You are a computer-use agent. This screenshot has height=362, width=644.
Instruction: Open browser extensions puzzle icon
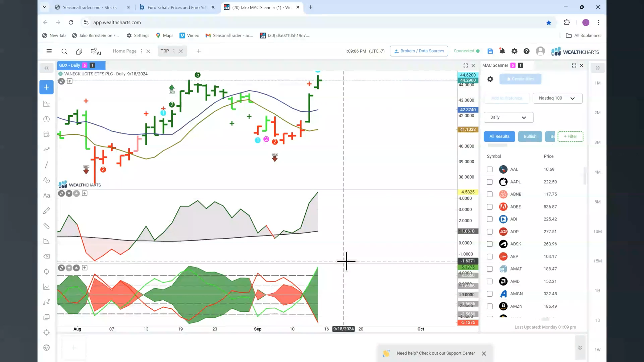(x=567, y=22)
